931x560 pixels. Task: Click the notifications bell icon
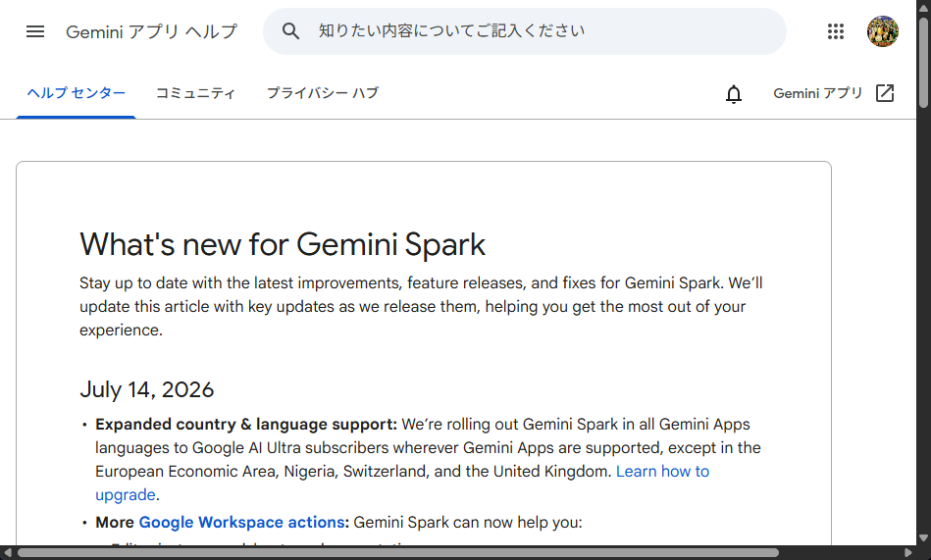(x=734, y=94)
